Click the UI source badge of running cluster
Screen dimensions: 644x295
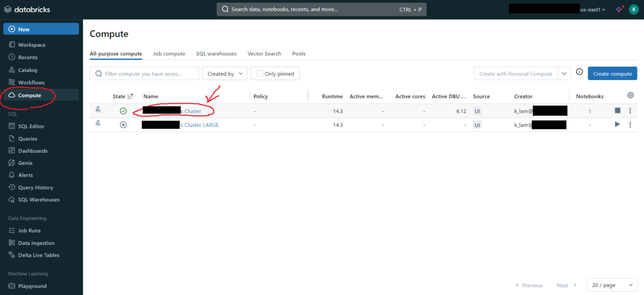click(x=477, y=111)
